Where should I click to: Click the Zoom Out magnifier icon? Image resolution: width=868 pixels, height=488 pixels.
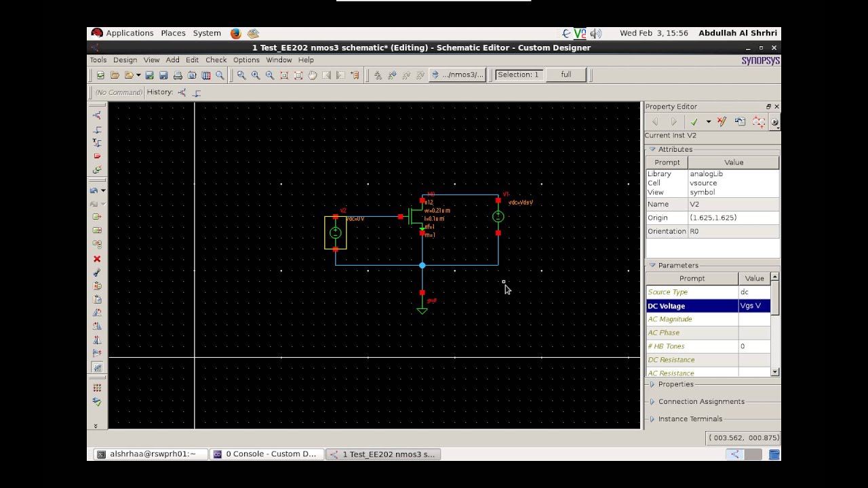coord(270,75)
